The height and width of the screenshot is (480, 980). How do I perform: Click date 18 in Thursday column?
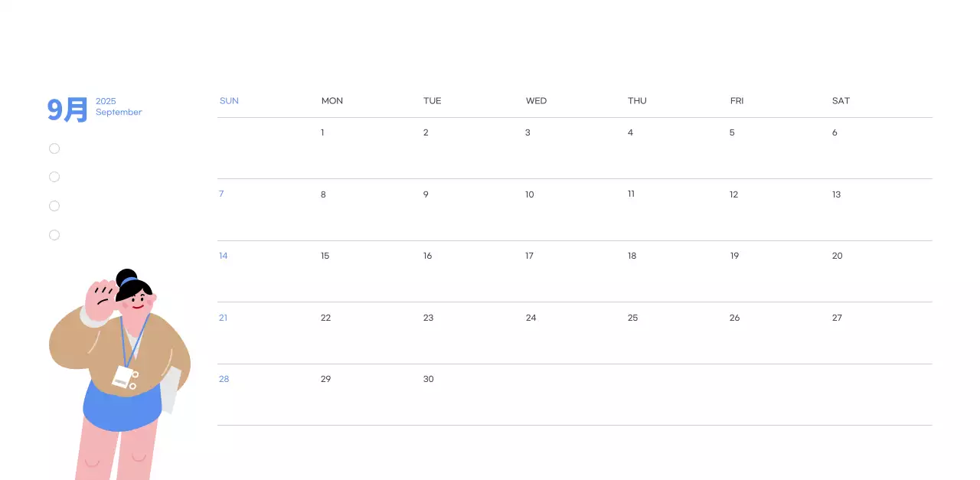pos(632,256)
